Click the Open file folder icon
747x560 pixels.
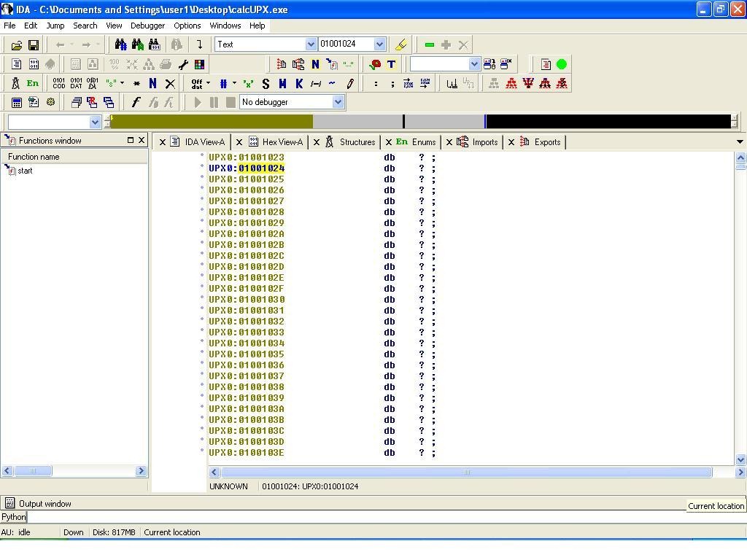pyautogui.click(x=17, y=45)
